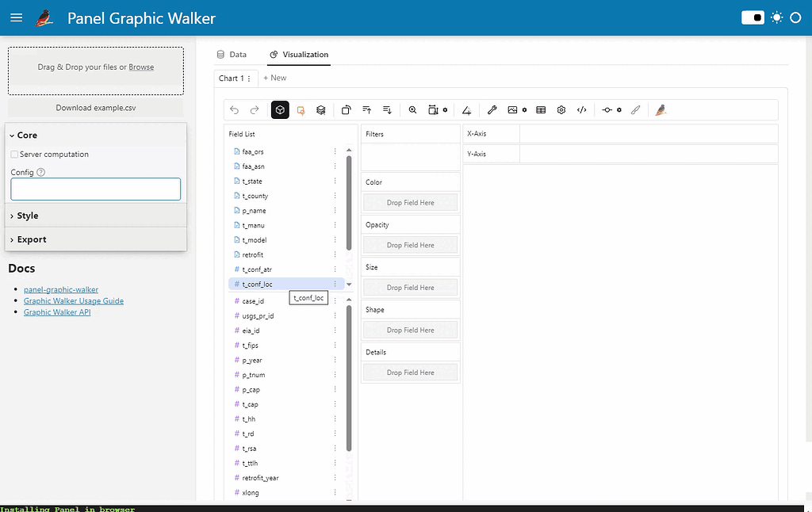Click the aggregation cube icon in toolbar
The height and width of the screenshot is (512, 812).
(x=280, y=110)
